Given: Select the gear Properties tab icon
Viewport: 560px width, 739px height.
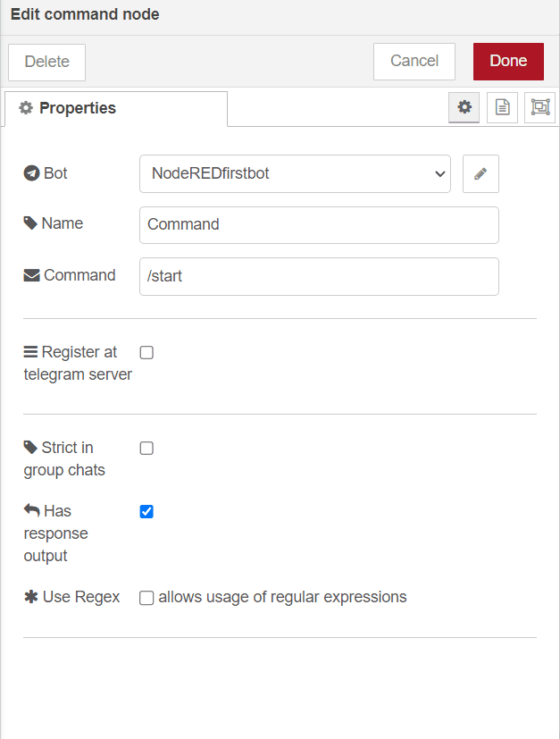Looking at the screenshot, I should [464, 107].
